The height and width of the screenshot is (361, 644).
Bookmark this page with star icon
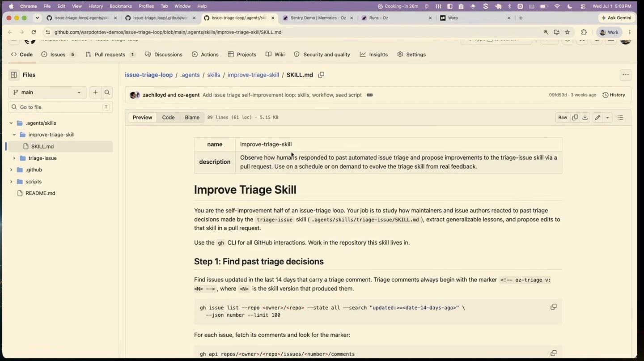pos(567,32)
